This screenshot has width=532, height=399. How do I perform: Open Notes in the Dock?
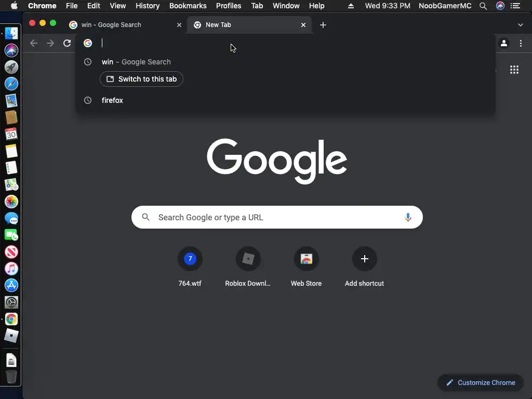coord(11,151)
